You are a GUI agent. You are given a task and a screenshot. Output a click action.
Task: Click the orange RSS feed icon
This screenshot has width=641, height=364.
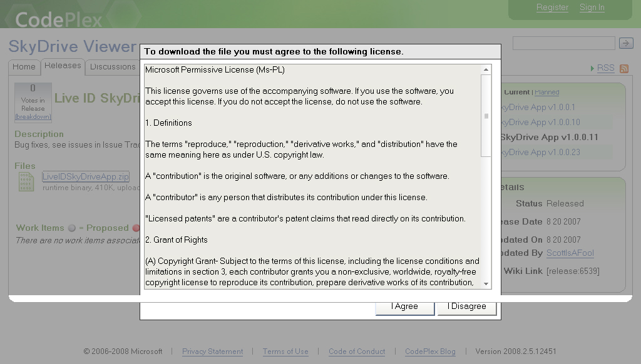pyautogui.click(x=624, y=69)
